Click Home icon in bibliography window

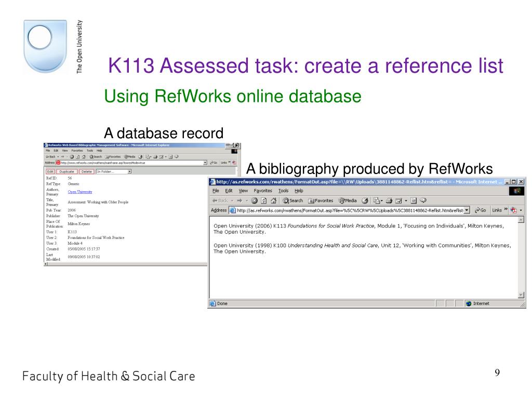point(273,201)
